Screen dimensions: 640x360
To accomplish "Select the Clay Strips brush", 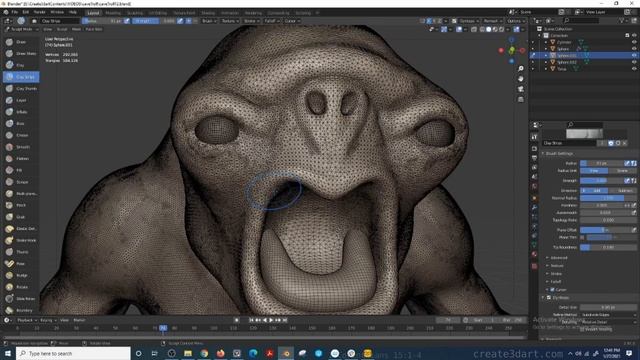I will tap(21, 77).
